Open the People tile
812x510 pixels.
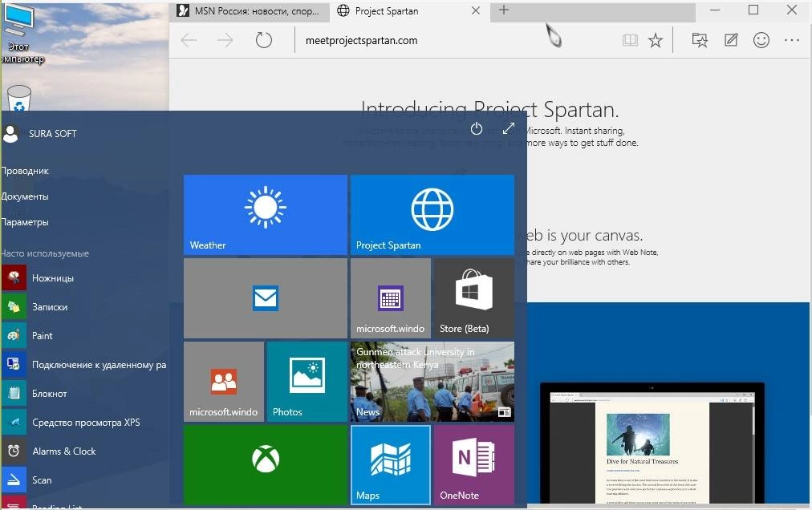click(x=224, y=382)
